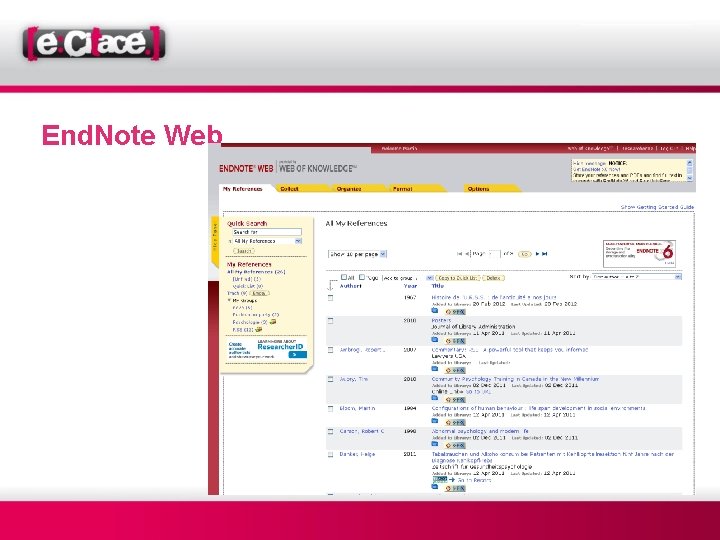The image size is (720, 540).
Task: Click the Go button next to page number
Action: [524, 254]
